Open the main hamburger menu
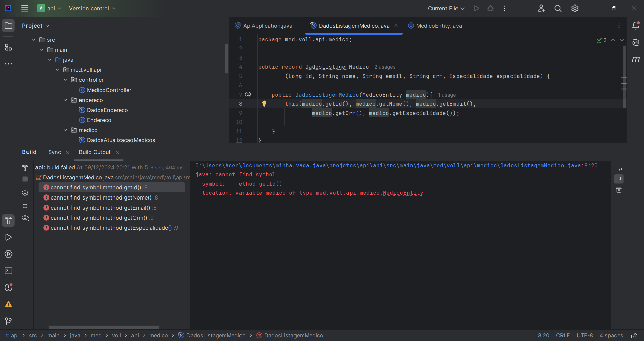Viewport: 644px width, 341px height. pos(24,8)
